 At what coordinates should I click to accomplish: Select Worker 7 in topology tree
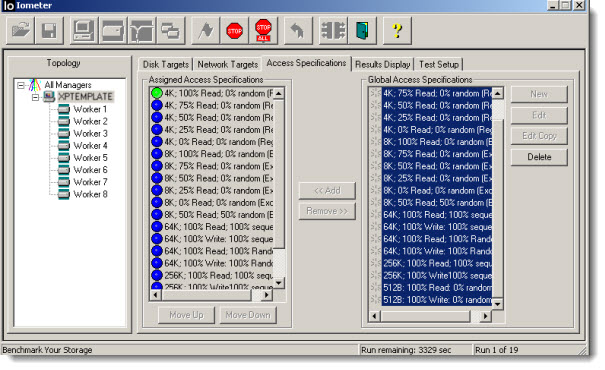[x=90, y=182]
